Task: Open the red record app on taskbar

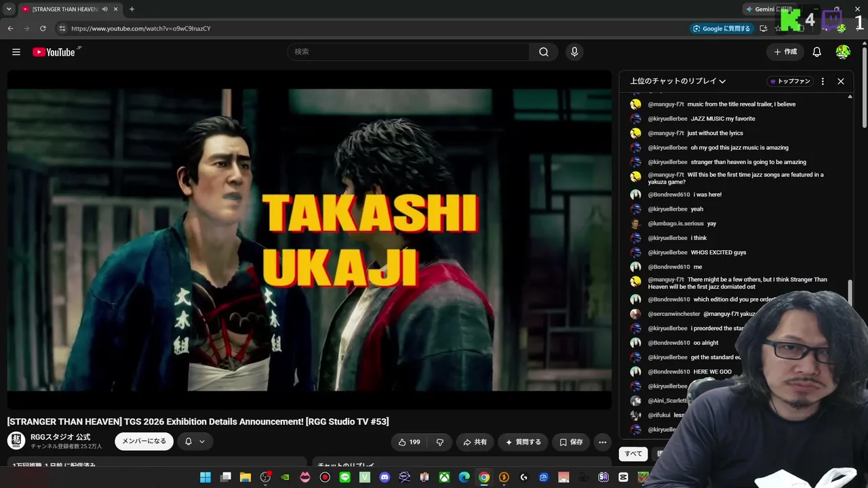Action: tap(325, 477)
